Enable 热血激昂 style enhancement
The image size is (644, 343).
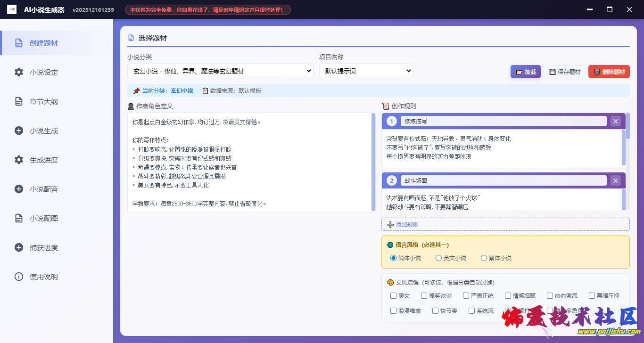(x=549, y=295)
